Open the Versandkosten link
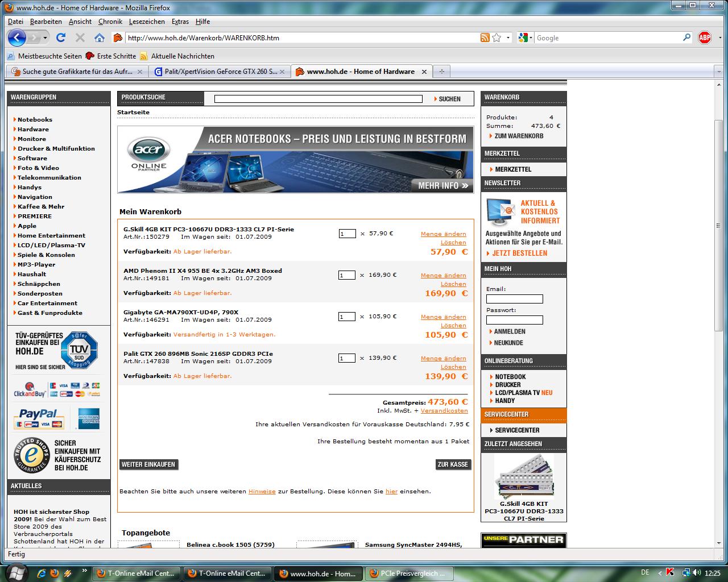Screen dimensions: 728x582 coord(444,411)
